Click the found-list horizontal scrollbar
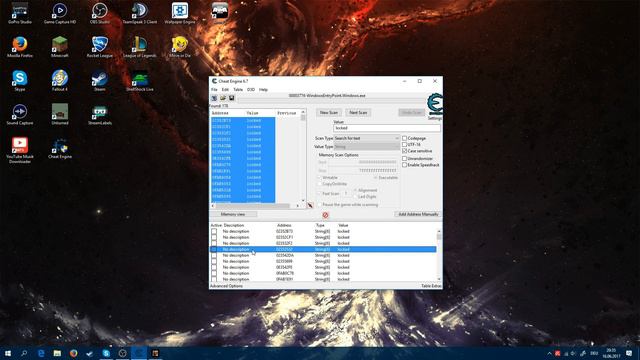The image size is (640, 360). [x=256, y=206]
